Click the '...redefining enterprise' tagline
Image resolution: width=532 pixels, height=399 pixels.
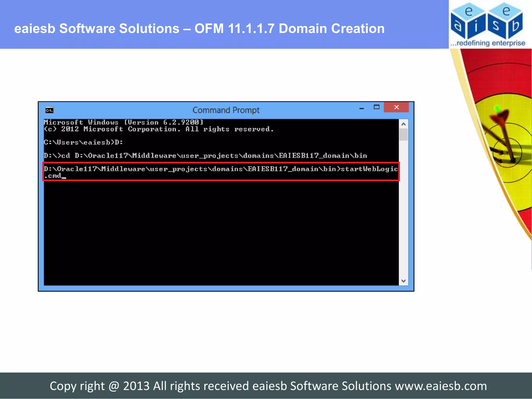(x=488, y=43)
